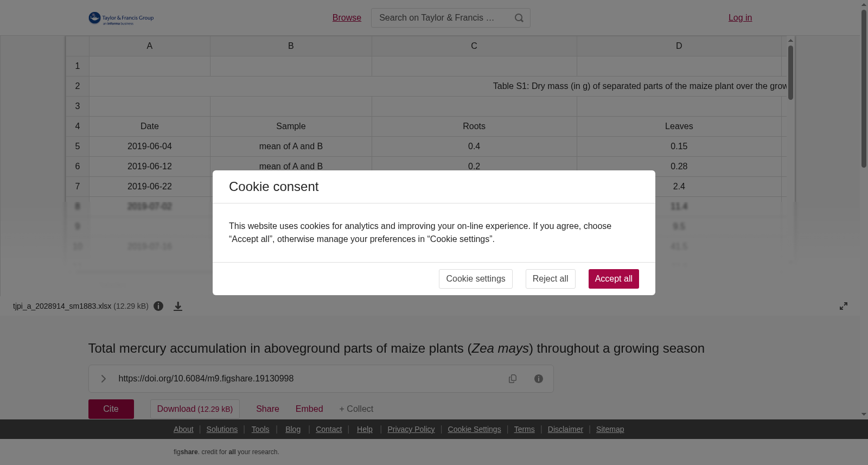Open the Share option
Image resolution: width=868 pixels, height=465 pixels.
point(267,409)
